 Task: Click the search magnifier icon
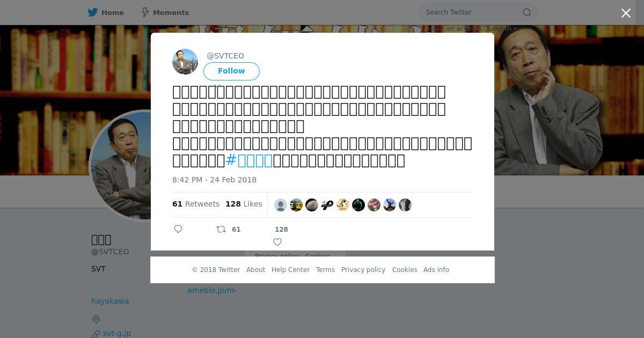[527, 12]
